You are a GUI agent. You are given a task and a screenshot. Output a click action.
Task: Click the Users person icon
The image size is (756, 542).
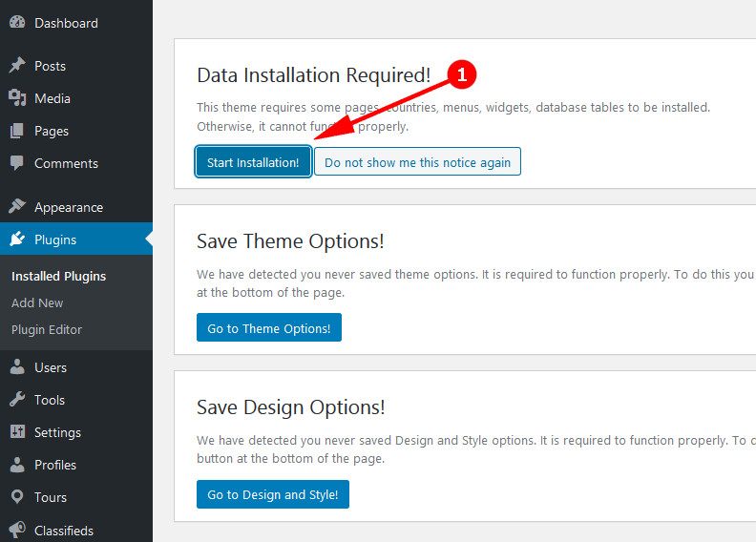pyautogui.click(x=17, y=367)
